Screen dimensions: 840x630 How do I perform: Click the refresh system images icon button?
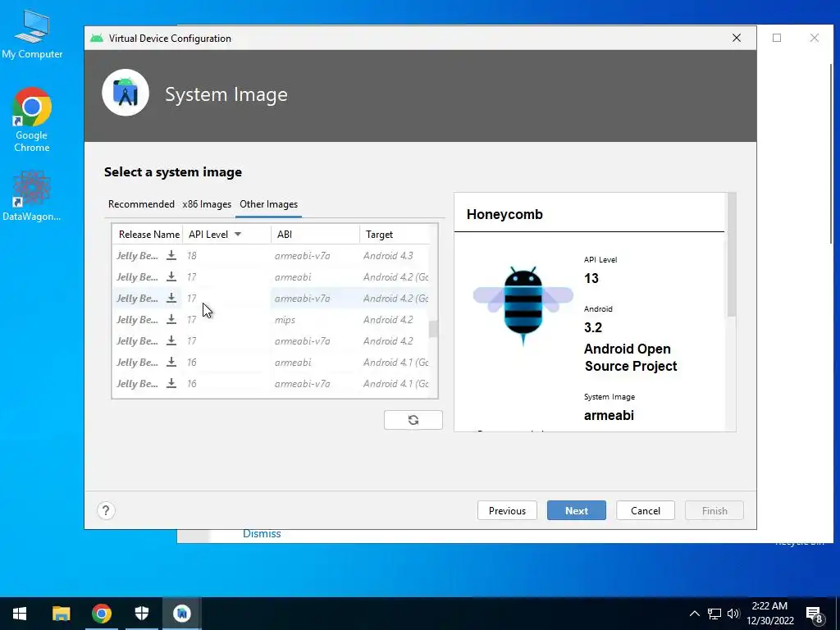[x=413, y=420]
